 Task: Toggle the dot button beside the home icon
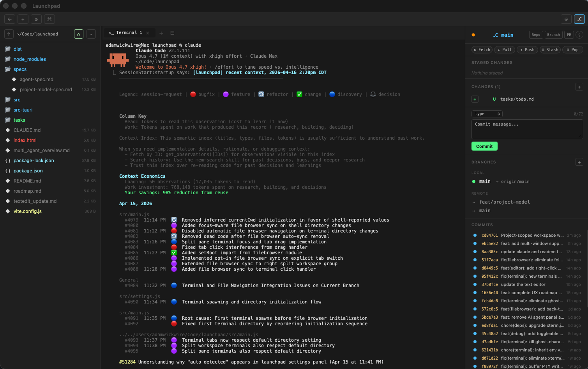(91, 34)
